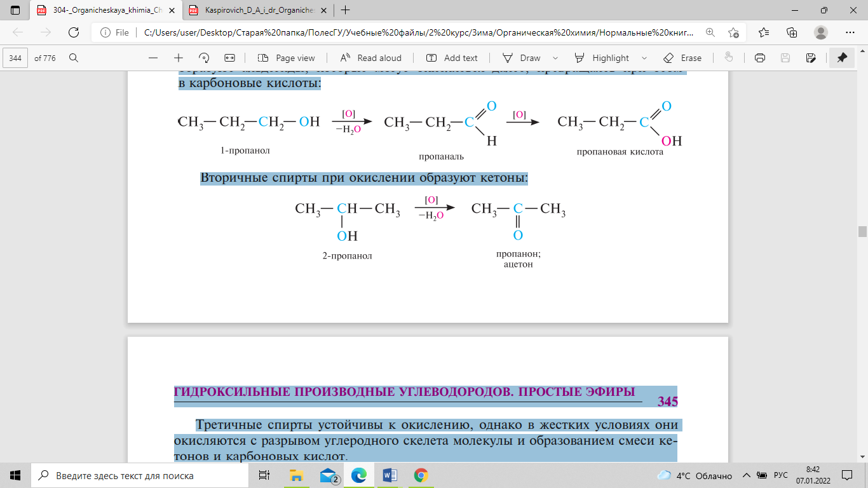868x488 pixels.
Task: Close the Kaspirovich_D_A_i_dr tab
Action: [x=322, y=10]
